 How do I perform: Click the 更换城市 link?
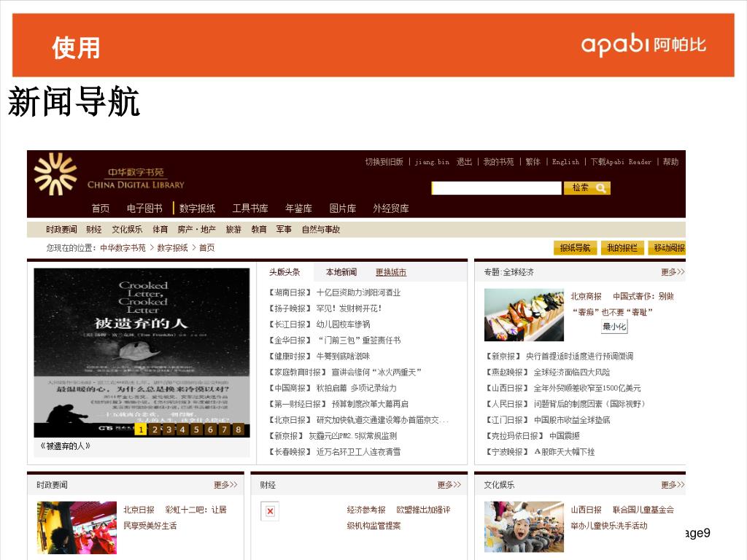click(391, 273)
